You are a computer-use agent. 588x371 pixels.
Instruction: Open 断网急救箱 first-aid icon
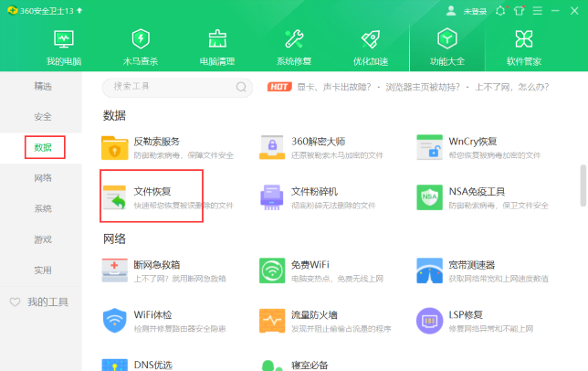(114, 270)
